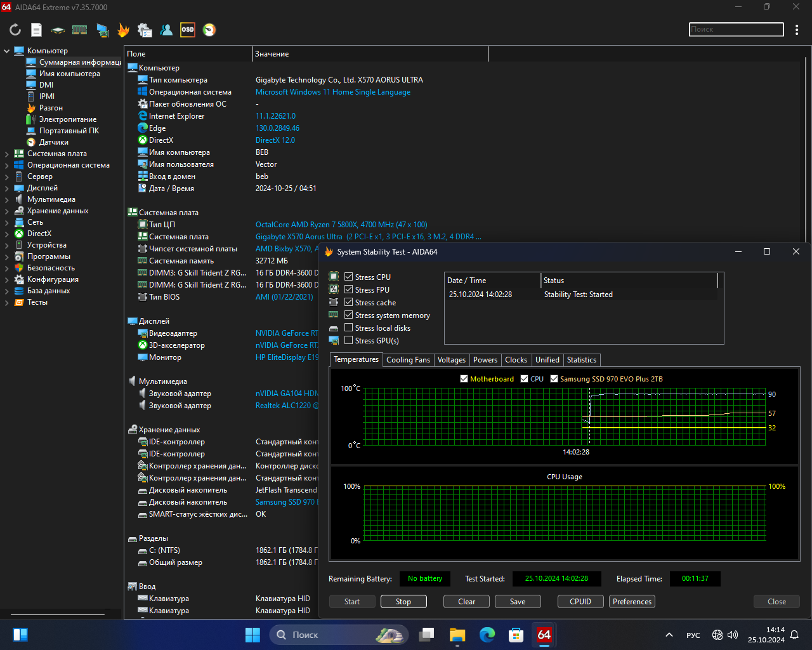Open CPUID from the stability test window
Viewport: 812px width, 650px height.
[580, 602]
